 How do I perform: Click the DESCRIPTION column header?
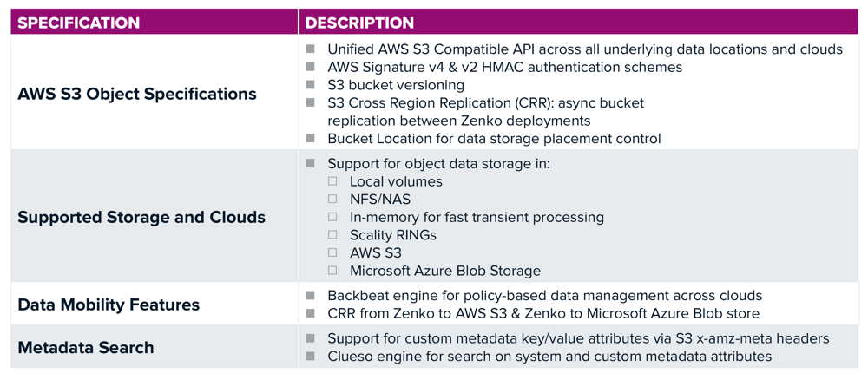[360, 23]
